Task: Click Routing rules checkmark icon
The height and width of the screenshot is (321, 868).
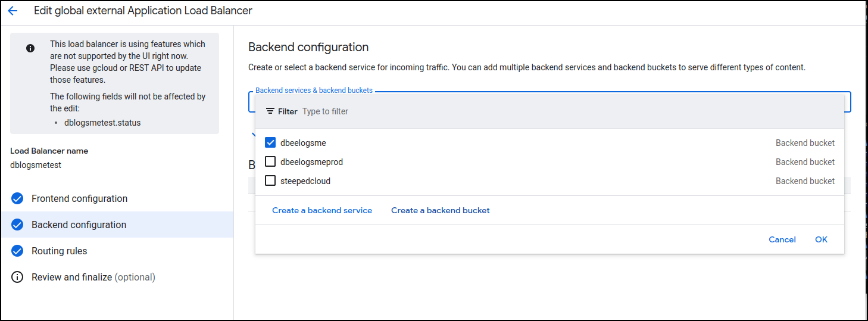Action: click(17, 251)
